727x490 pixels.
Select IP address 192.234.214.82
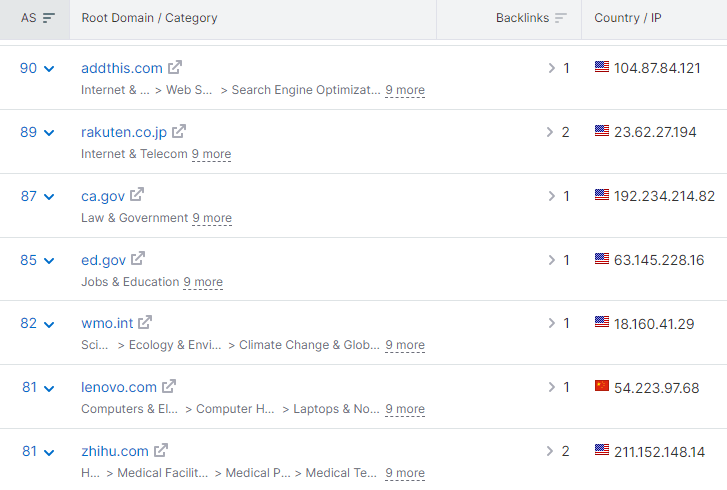(x=664, y=196)
